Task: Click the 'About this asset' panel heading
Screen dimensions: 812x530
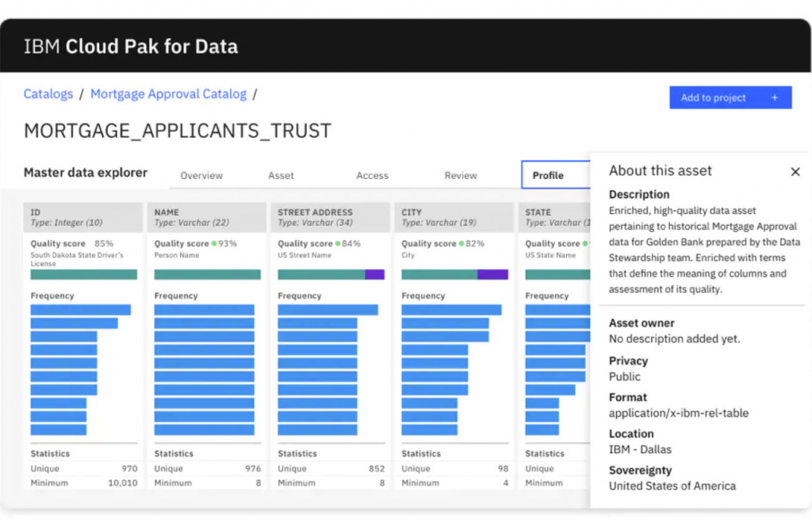Action: tap(661, 171)
